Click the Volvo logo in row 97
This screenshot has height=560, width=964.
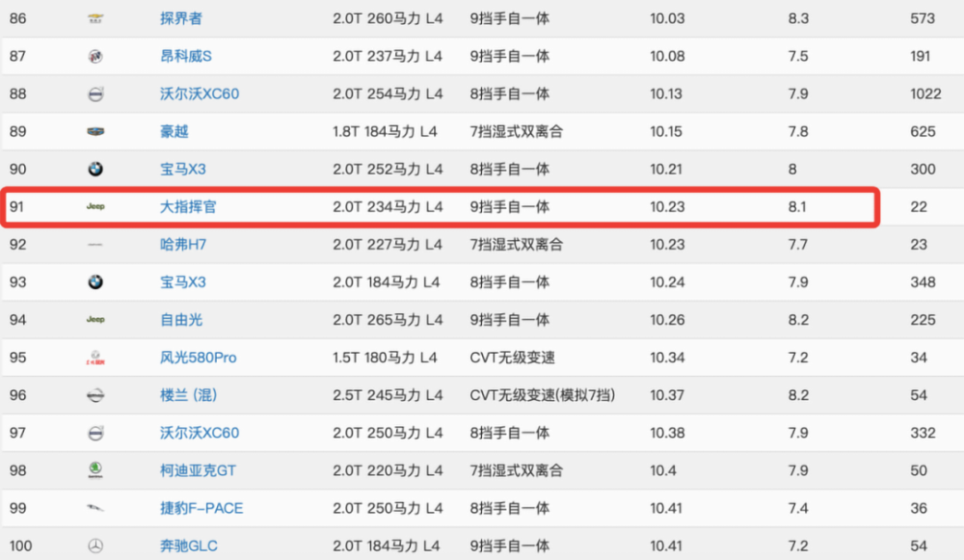[x=95, y=434]
